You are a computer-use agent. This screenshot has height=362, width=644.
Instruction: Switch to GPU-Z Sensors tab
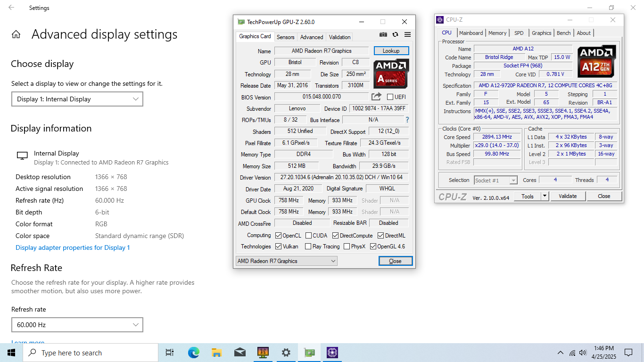pyautogui.click(x=285, y=37)
